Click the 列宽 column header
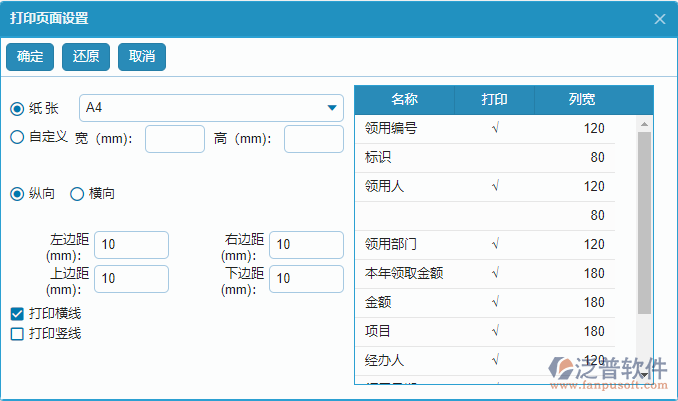The width and height of the screenshot is (678, 401). (582, 100)
